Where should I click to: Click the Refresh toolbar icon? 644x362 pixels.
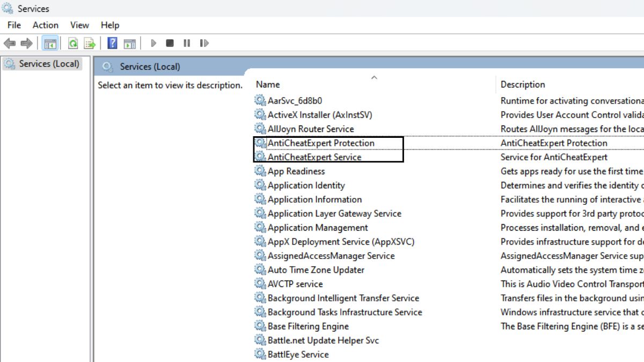point(73,43)
